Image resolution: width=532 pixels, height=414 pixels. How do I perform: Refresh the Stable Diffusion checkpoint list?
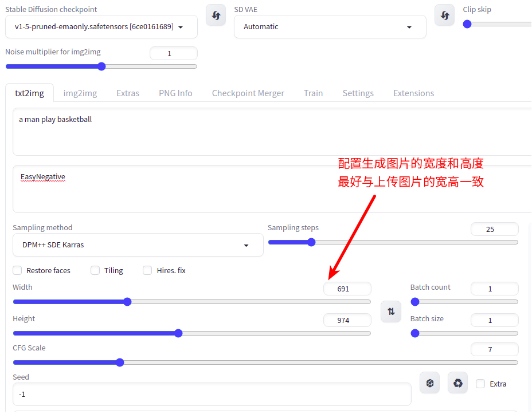[x=216, y=15]
